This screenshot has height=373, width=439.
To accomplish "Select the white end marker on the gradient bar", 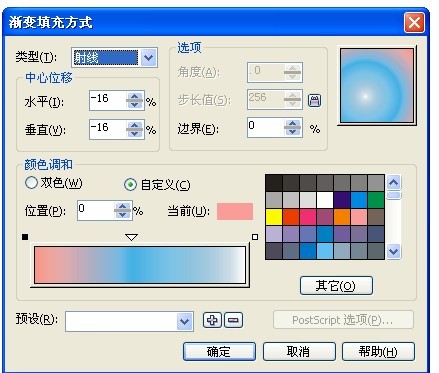I will click(255, 237).
